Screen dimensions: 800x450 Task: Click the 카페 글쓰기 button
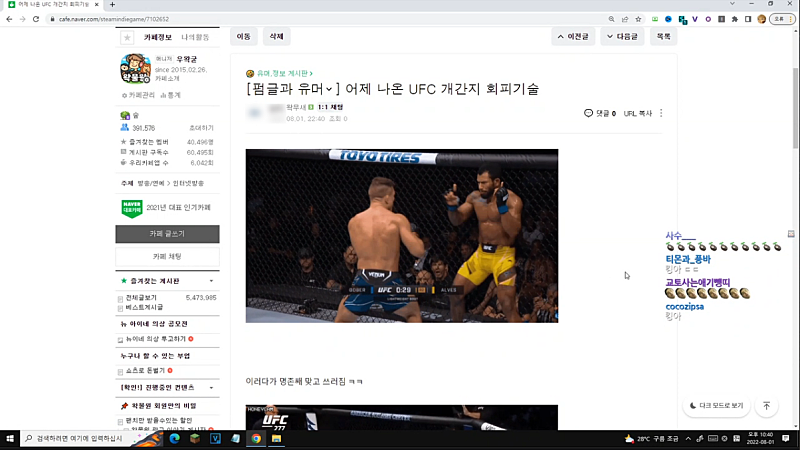coord(167,233)
